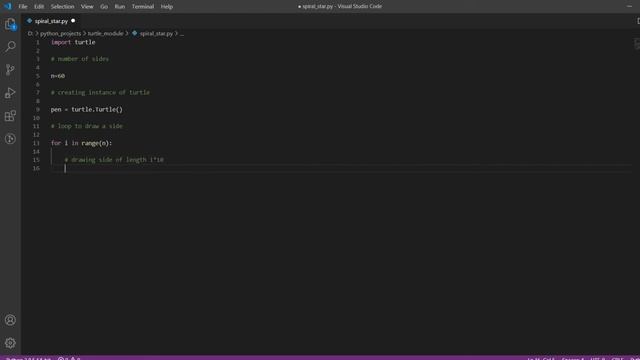The image size is (640, 360).
Task: Click the UTF-8 encoding in status bar
Action: pos(598,358)
